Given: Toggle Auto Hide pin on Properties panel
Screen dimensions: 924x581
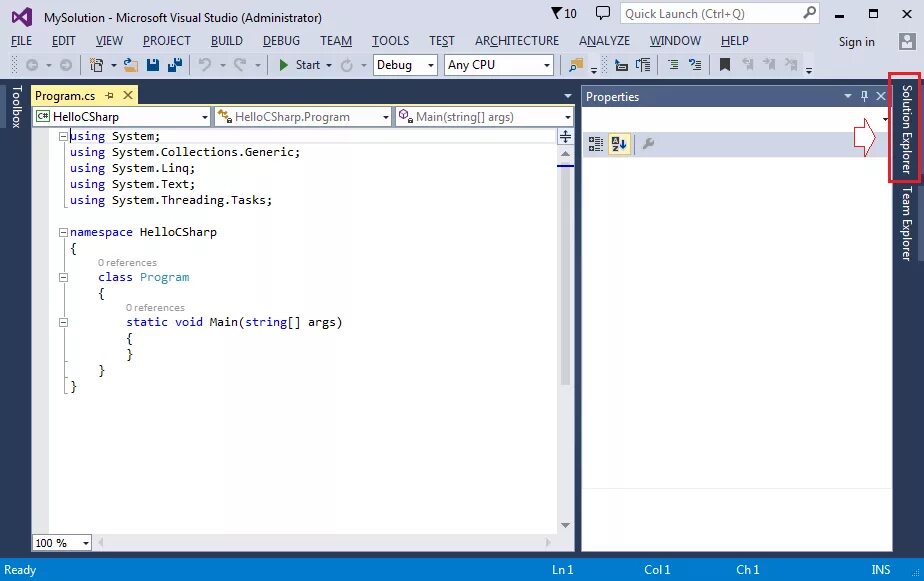Looking at the screenshot, I should pyautogui.click(x=864, y=96).
